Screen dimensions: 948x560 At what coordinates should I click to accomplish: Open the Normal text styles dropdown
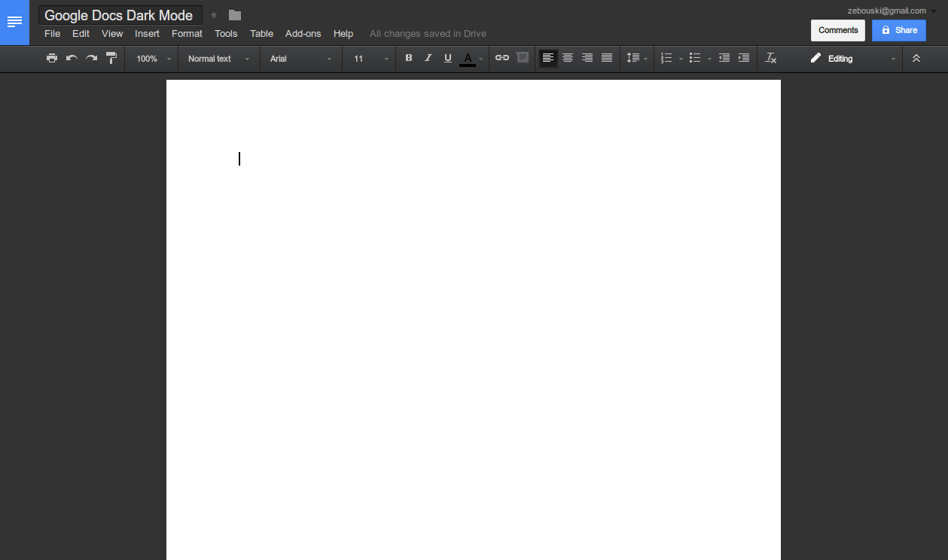pos(218,58)
